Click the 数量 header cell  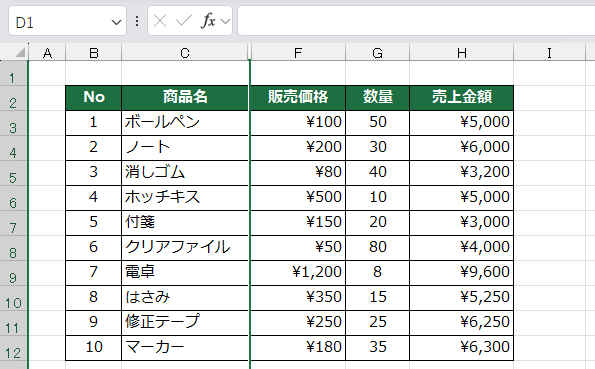378,98
